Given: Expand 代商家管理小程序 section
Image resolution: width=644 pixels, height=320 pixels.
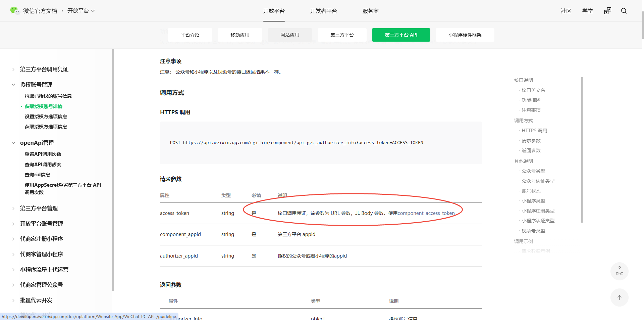Looking at the screenshot, I should [41, 254].
